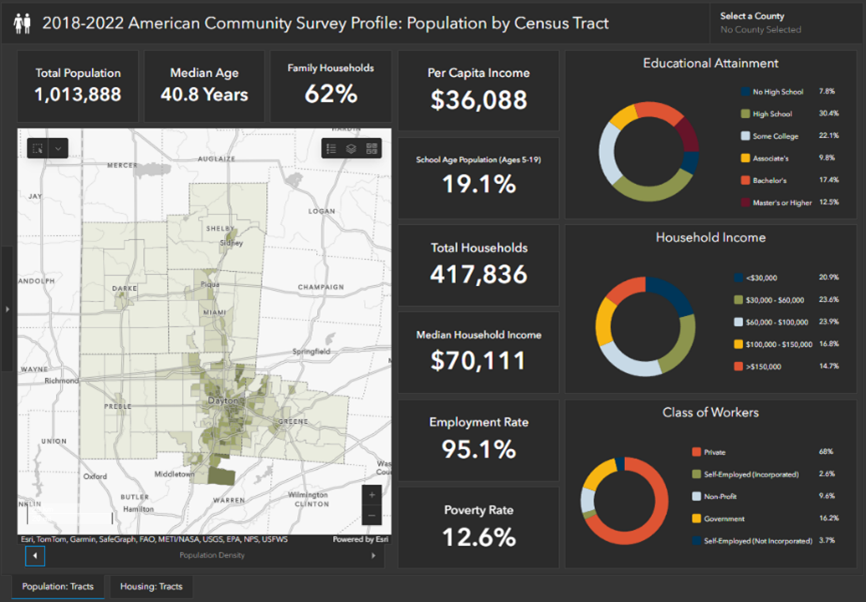Click the people icon in the header
The image size is (866, 602).
(22, 23)
